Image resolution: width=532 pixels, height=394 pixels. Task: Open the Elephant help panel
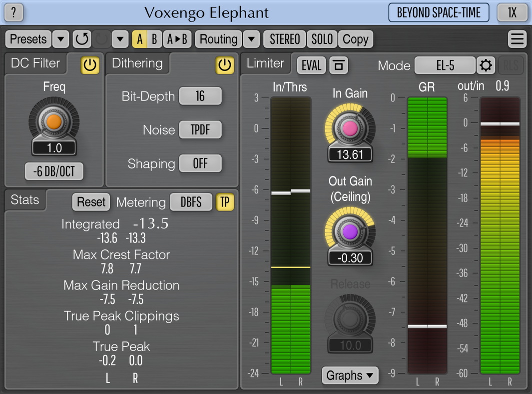point(13,13)
